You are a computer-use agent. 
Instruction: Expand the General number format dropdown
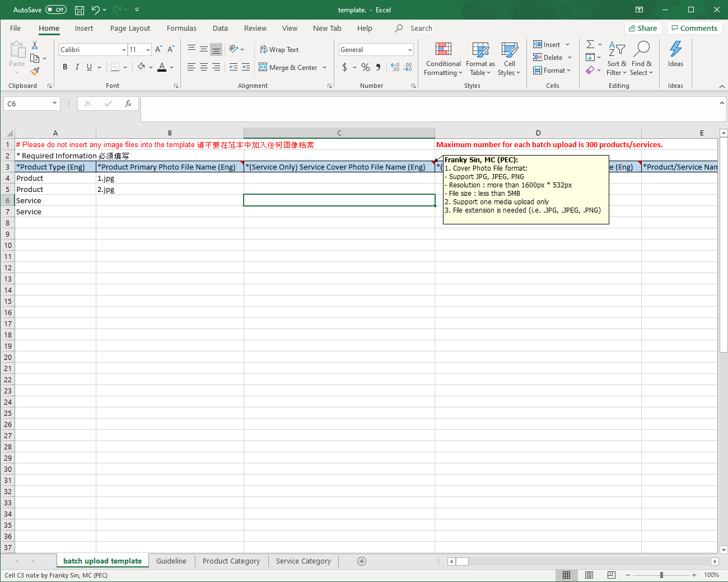click(x=410, y=50)
